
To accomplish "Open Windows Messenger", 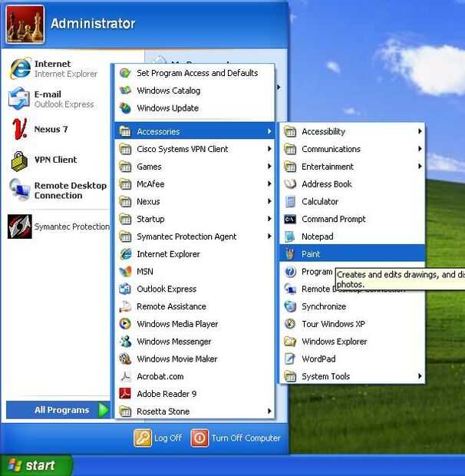I will pyautogui.click(x=195, y=342).
